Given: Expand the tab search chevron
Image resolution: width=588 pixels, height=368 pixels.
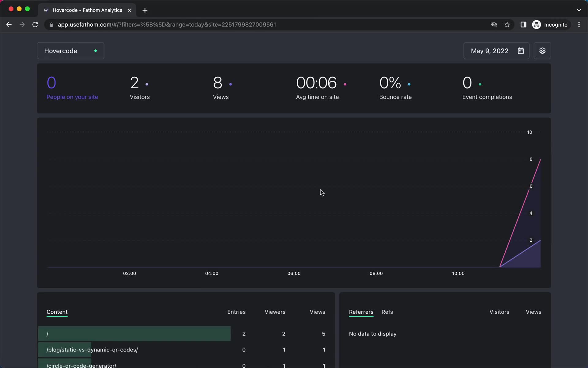Looking at the screenshot, I should tap(579, 10).
